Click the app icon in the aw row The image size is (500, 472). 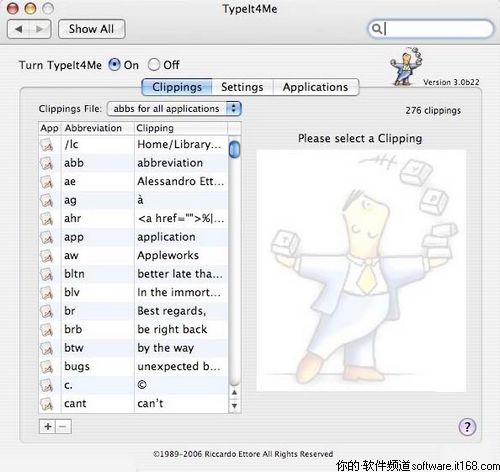coord(47,256)
